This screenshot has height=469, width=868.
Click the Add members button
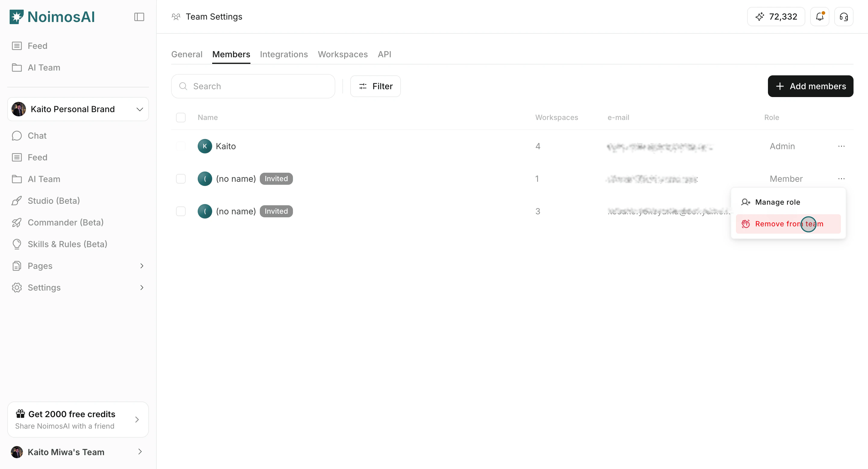tap(810, 86)
